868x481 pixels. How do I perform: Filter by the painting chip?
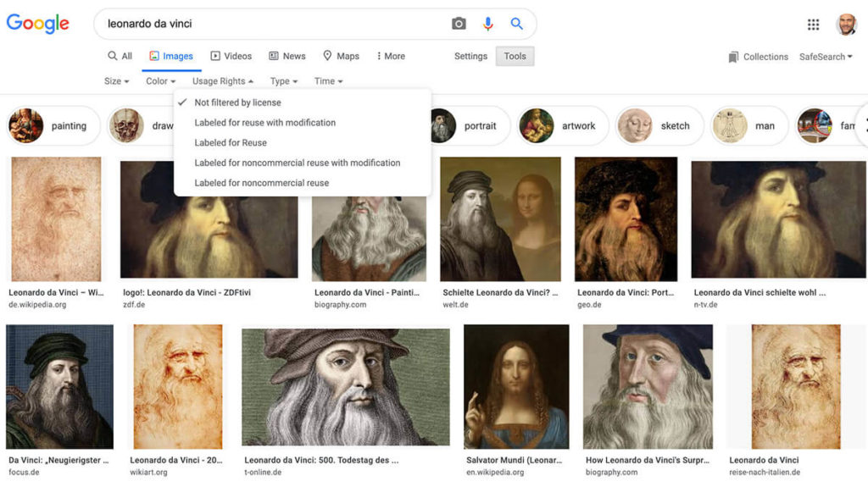[53, 126]
